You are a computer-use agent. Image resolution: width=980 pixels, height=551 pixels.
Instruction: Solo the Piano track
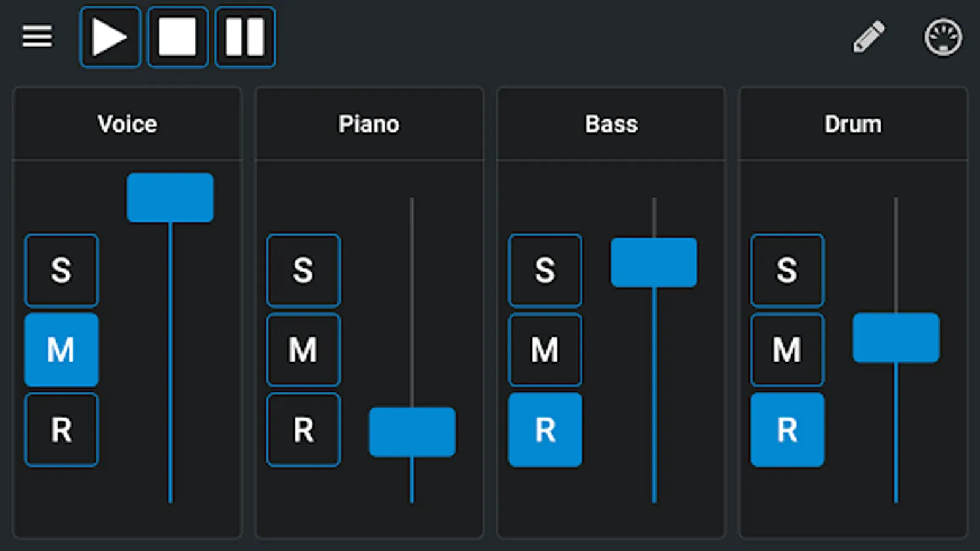(303, 270)
